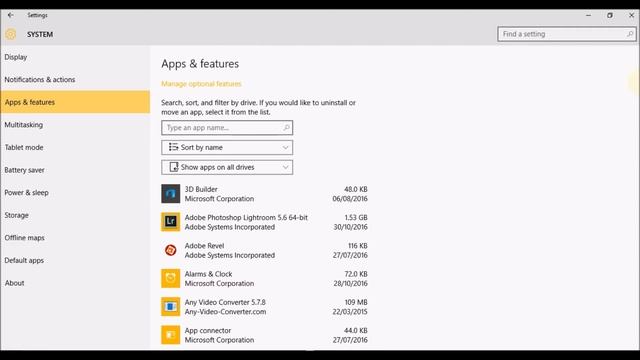This screenshot has height=360, width=640.
Task: Select the Adobe Revel app name
Action: click(x=204, y=246)
